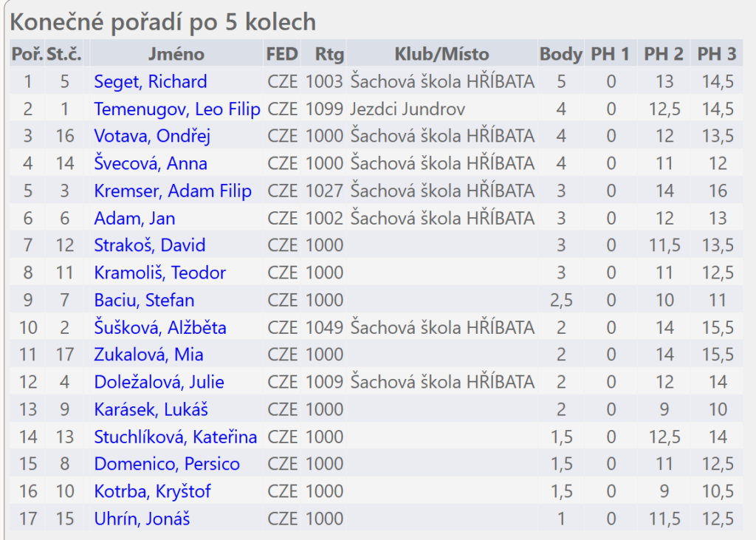The height and width of the screenshot is (540, 756).
Task: Click the Votava, Ondřej name link
Action: click(152, 136)
